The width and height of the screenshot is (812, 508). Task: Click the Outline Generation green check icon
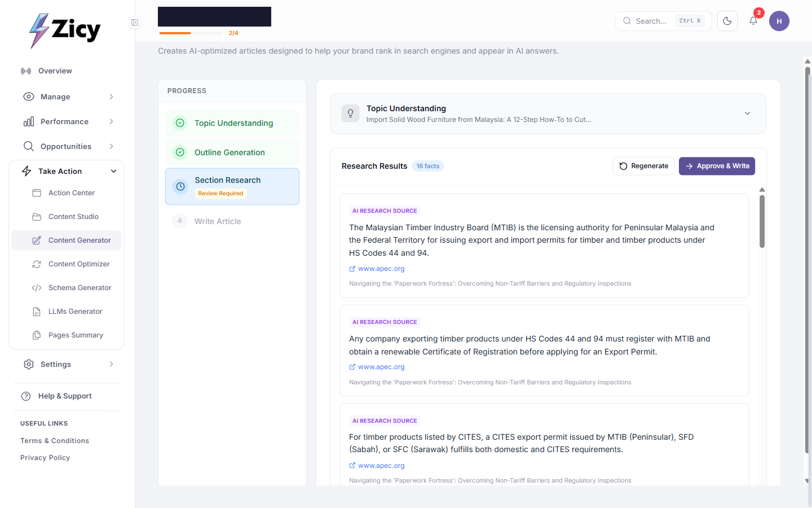click(180, 152)
